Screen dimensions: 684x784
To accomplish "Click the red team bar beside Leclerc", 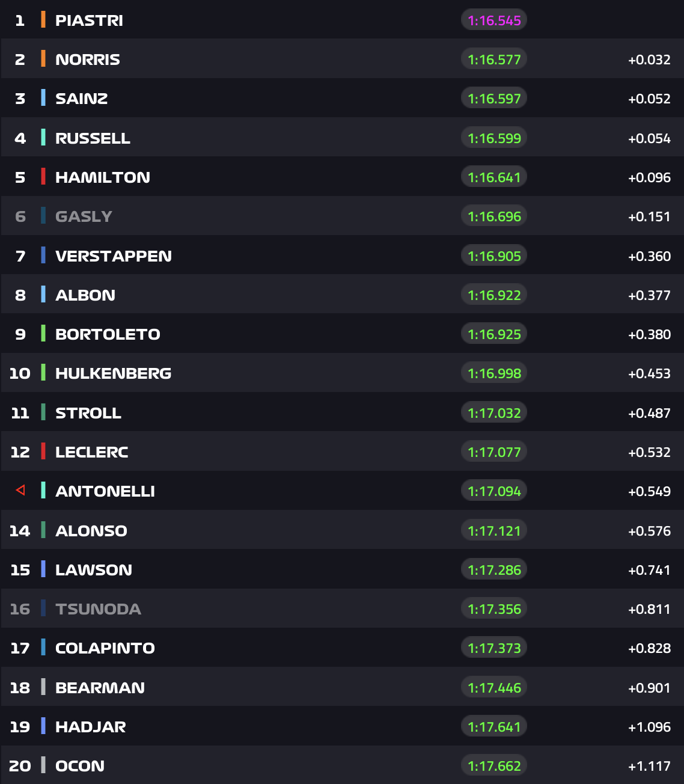I will 43,452.
